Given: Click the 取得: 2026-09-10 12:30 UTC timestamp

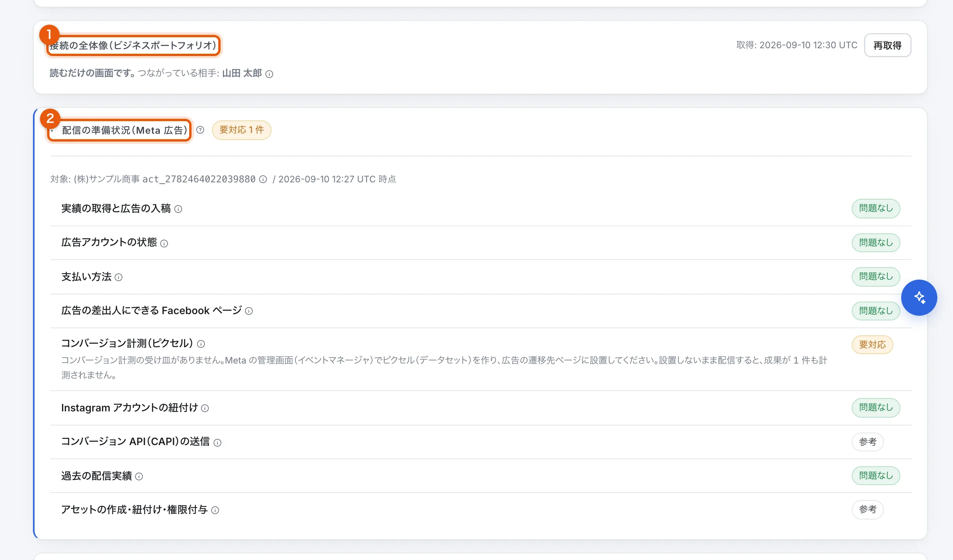Looking at the screenshot, I should click(797, 45).
